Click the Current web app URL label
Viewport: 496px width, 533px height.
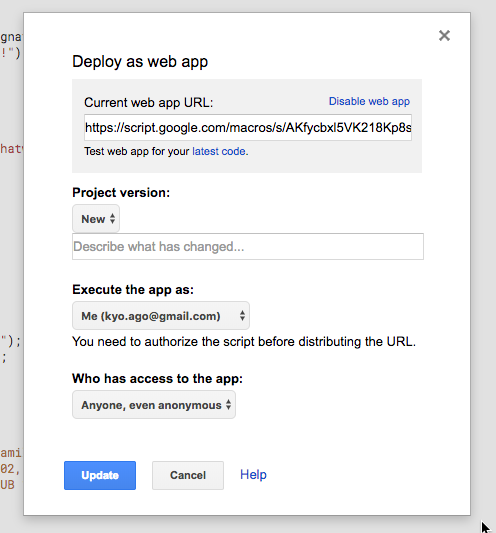click(149, 103)
